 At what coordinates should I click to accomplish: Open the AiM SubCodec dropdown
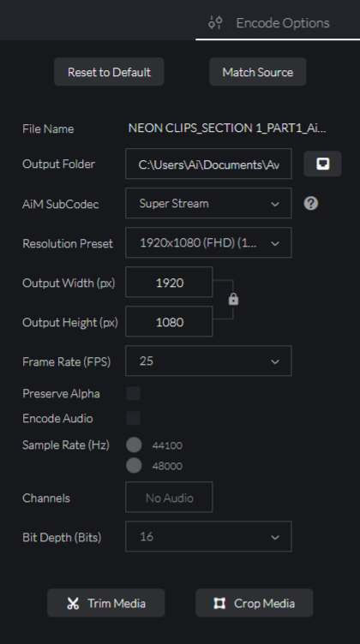(208, 203)
